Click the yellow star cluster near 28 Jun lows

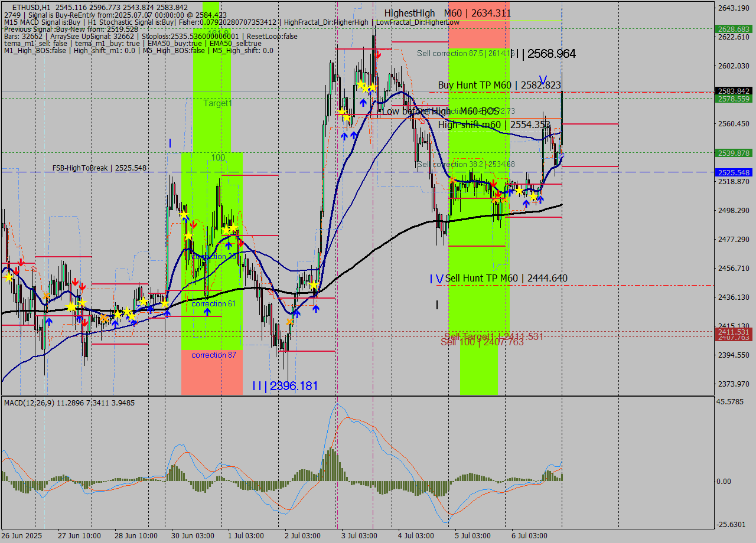pos(125,313)
